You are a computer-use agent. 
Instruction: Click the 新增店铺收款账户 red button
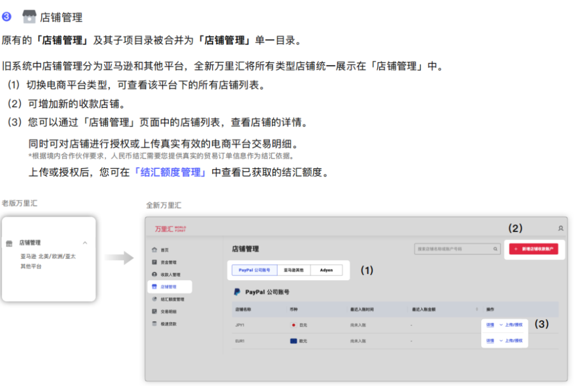point(534,249)
